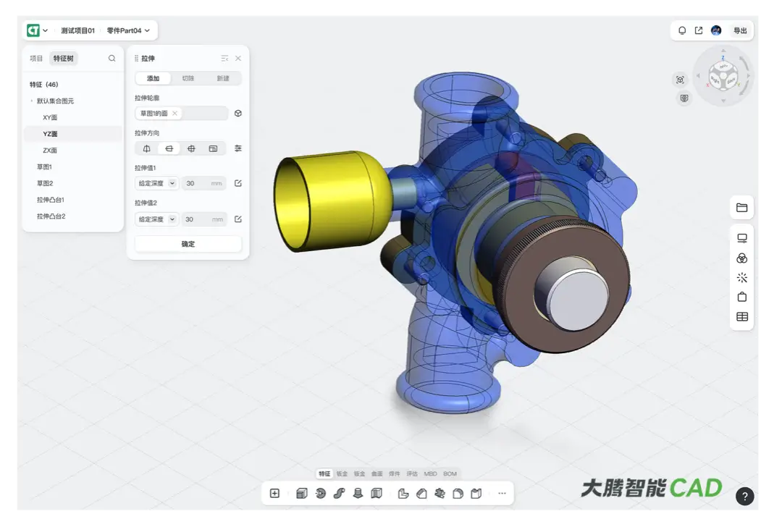The height and width of the screenshot is (532, 782).
Task: Select the extrude boss tool in bottom toolbar
Action: pyautogui.click(x=301, y=493)
